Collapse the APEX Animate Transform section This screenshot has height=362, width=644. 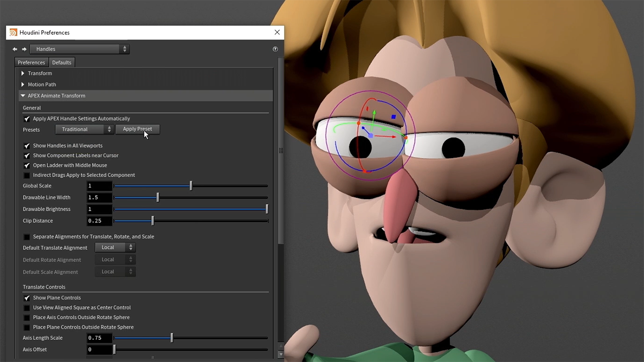pos(23,96)
